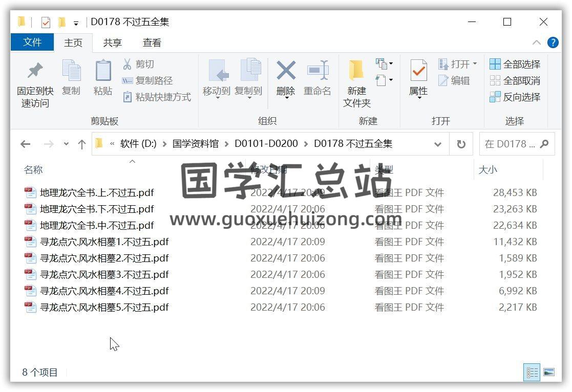
Task: Click the title bar properties checkmark icon
Action: 46,23
